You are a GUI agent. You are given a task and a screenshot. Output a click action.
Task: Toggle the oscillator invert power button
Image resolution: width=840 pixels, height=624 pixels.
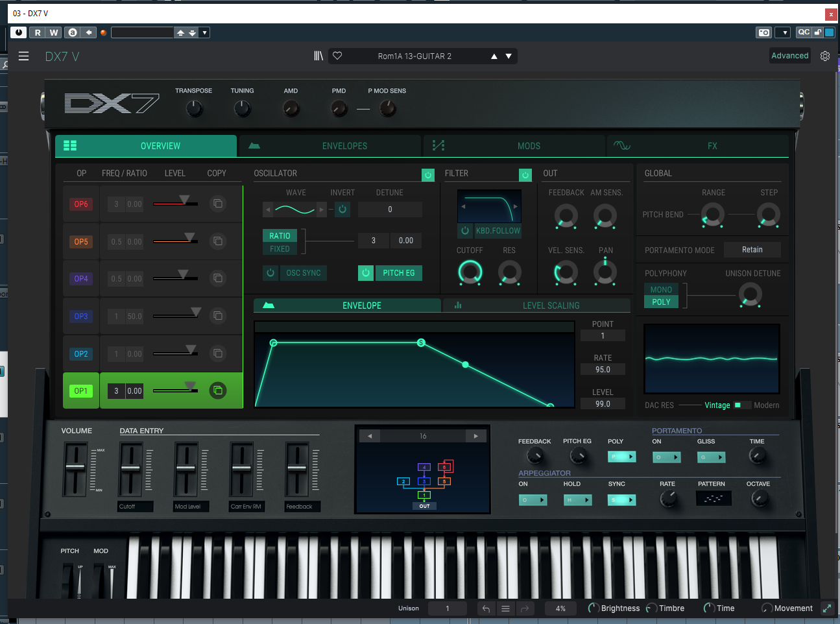342,209
